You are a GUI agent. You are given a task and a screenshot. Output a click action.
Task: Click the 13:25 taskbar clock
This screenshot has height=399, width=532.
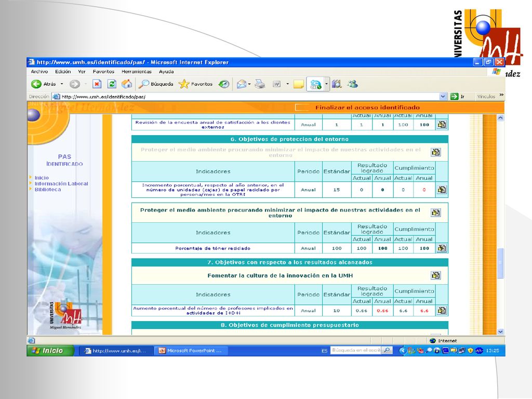click(x=493, y=351)
